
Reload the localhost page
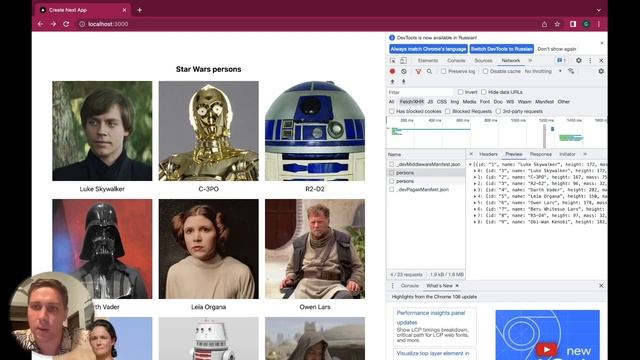pos(66,24)
